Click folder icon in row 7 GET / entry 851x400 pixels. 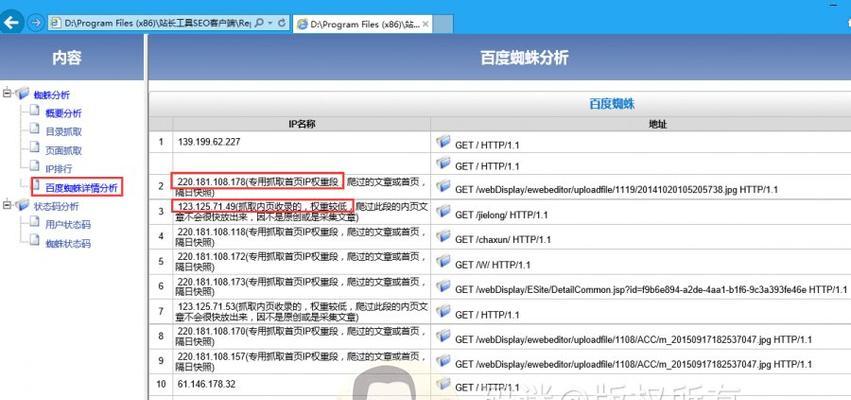[443, 311]
